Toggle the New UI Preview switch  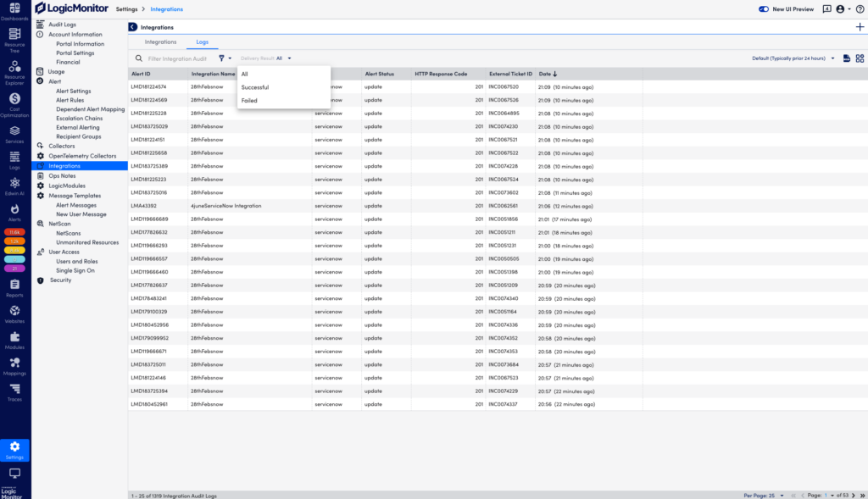pos(764,9)
